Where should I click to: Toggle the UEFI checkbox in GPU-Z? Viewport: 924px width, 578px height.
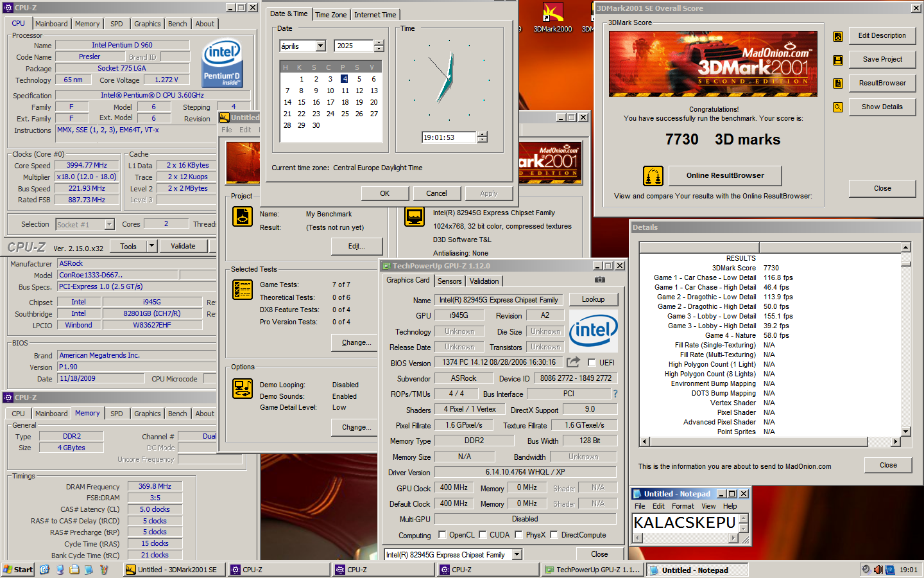pyautogui.click(x=592, y=362)
